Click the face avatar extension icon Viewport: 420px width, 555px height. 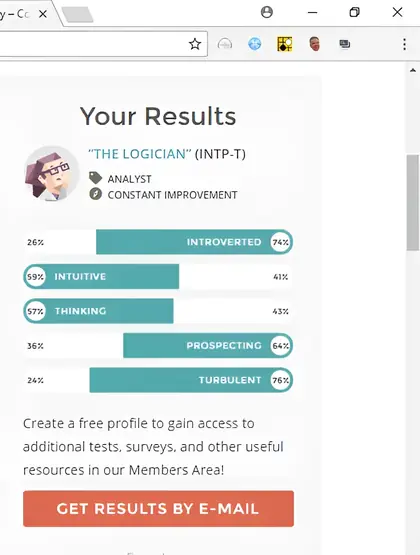[315, 44]
